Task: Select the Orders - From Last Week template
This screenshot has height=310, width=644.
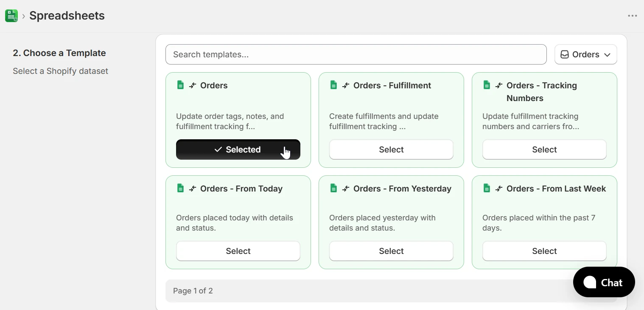Action: (x=544, y=251)
